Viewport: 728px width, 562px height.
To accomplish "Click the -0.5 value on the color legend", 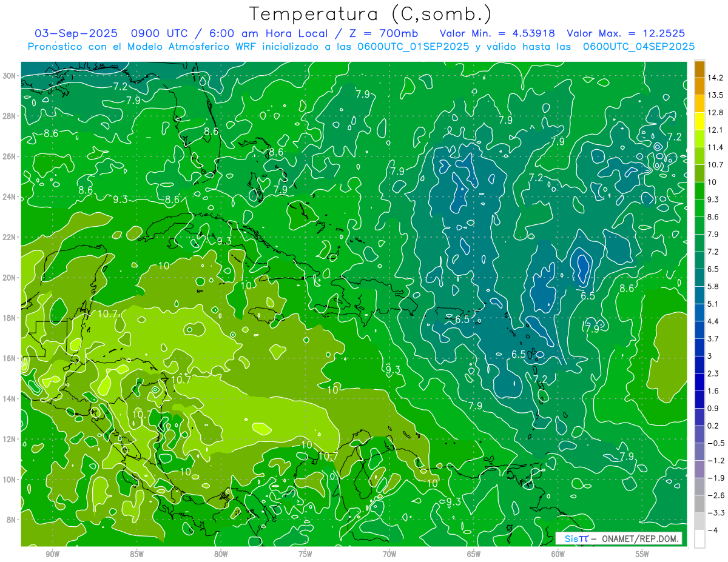I will click(715, 443).
